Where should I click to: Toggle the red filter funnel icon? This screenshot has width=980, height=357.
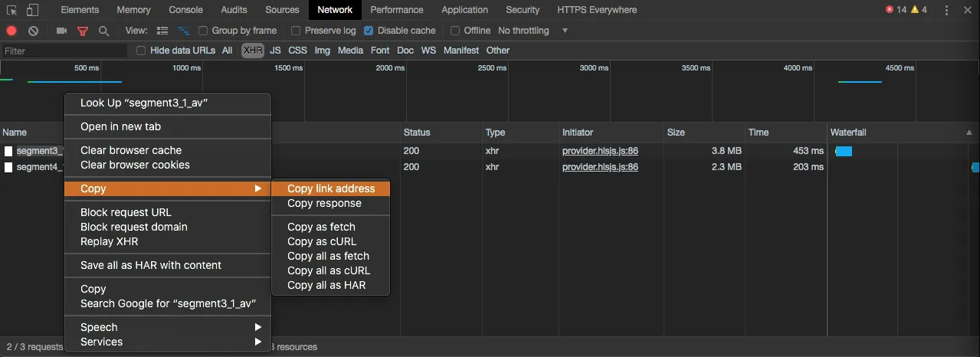[83, 31]
